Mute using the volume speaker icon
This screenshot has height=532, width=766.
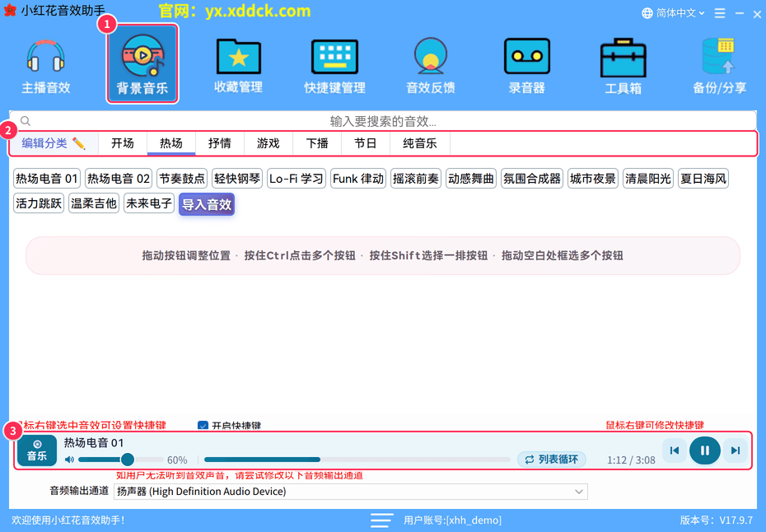[x=69, y=460]
